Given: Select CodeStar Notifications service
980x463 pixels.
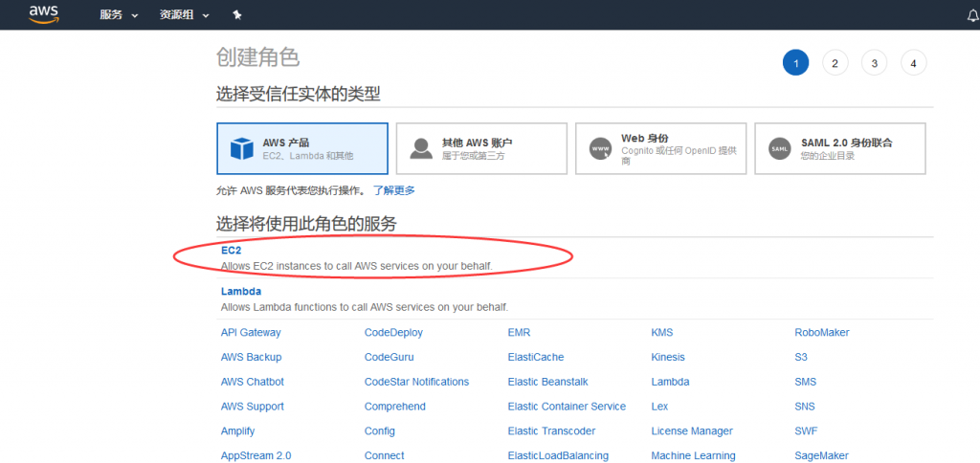Looking at the screenshot, I should click(x=417, y=382).
